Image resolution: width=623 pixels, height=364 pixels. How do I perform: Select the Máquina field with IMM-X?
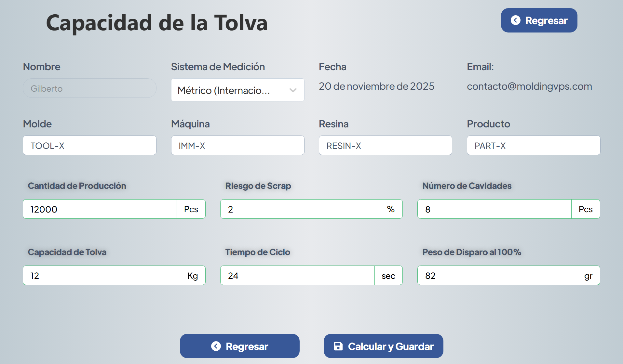coord(237,146)
